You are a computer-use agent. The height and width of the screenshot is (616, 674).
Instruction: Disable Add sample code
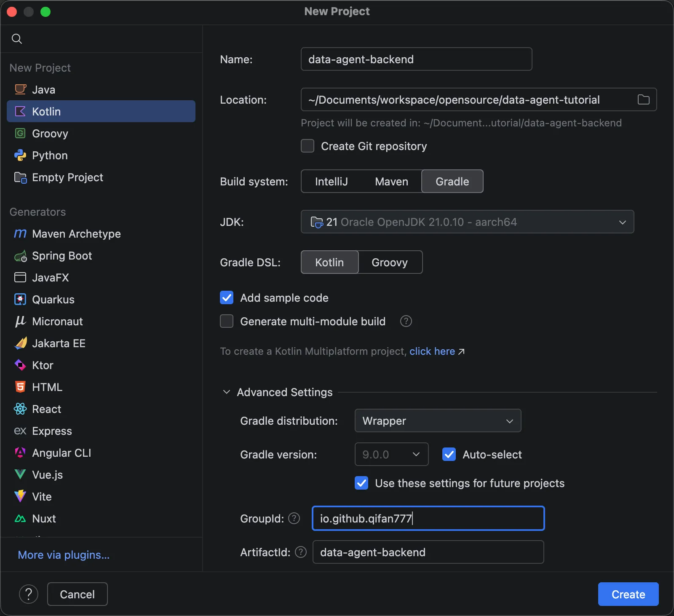click(227, 297)
